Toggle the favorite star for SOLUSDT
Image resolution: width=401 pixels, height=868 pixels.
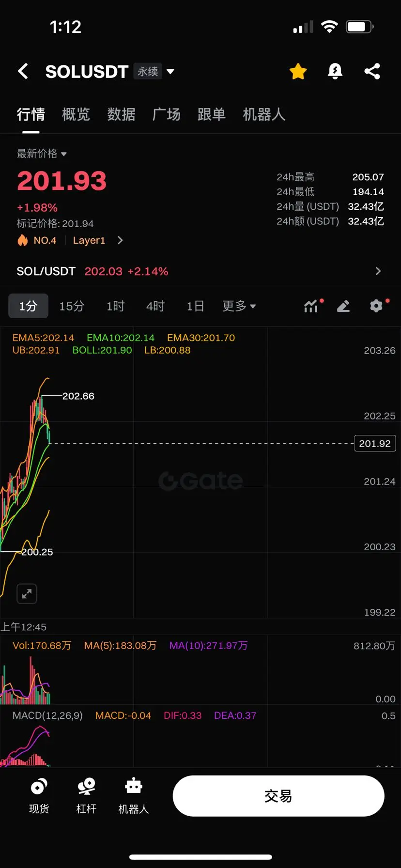[x=298, y=71]
